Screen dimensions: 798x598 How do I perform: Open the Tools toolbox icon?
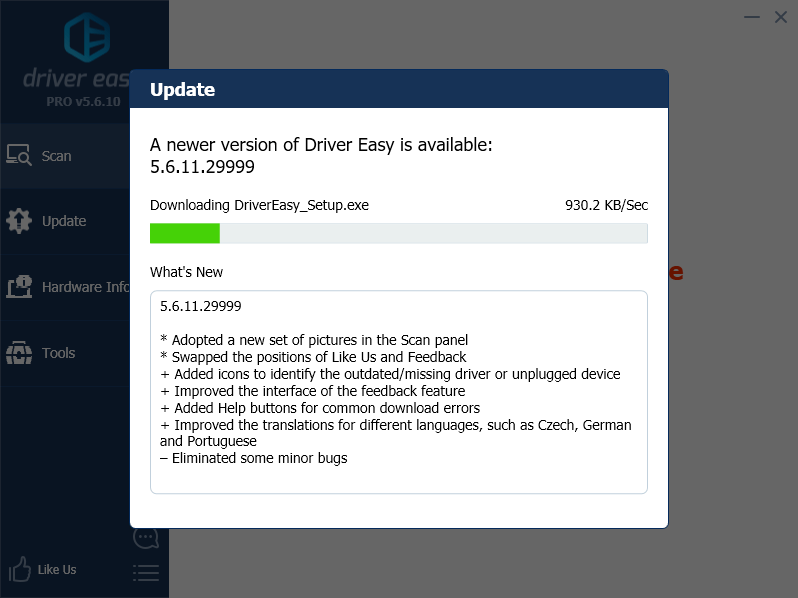click(19, 353)
